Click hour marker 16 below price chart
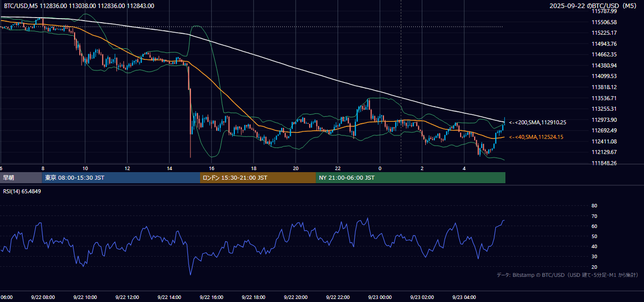 [211, 168]
